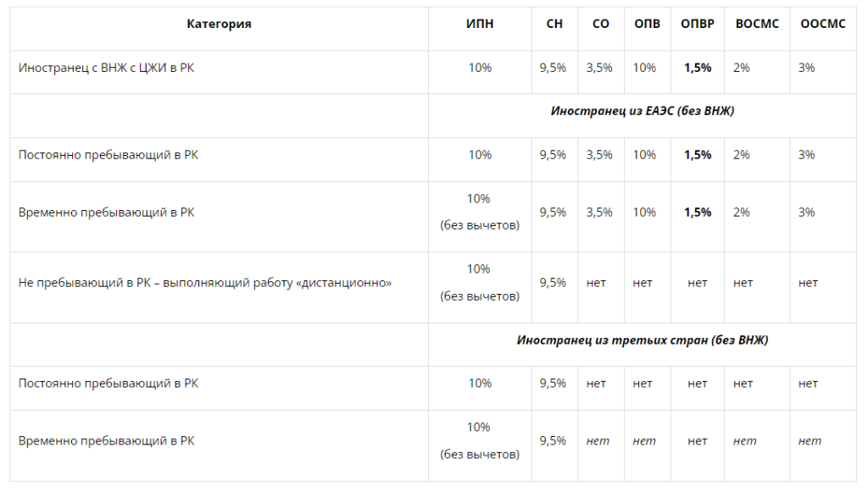Select the ВОСМС column header
This screenshot has height=492, width=868.
click(757, 24)
